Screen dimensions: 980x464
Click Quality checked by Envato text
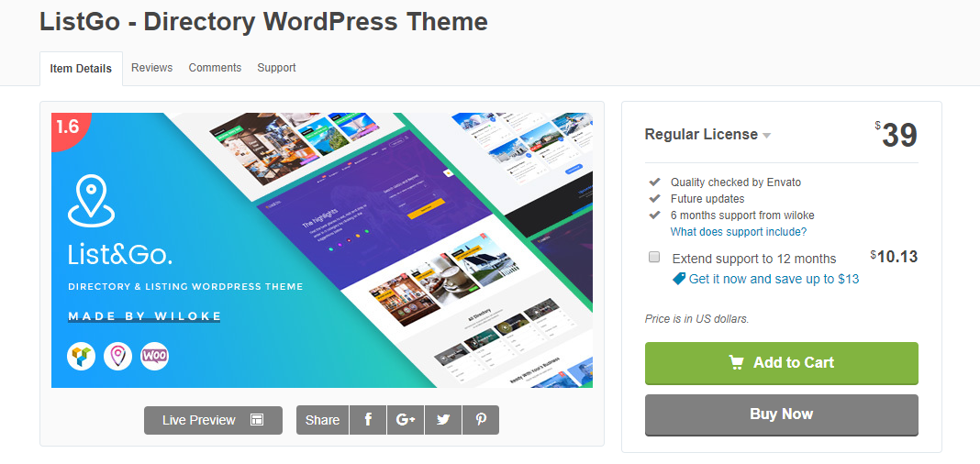[x=736, y=182]
